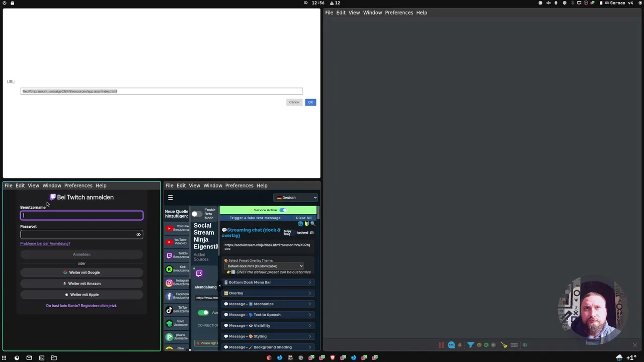This screenshot has width=644, height=362.
Task: Open Probleme bei der Anmeldung link
Action: 45,244
